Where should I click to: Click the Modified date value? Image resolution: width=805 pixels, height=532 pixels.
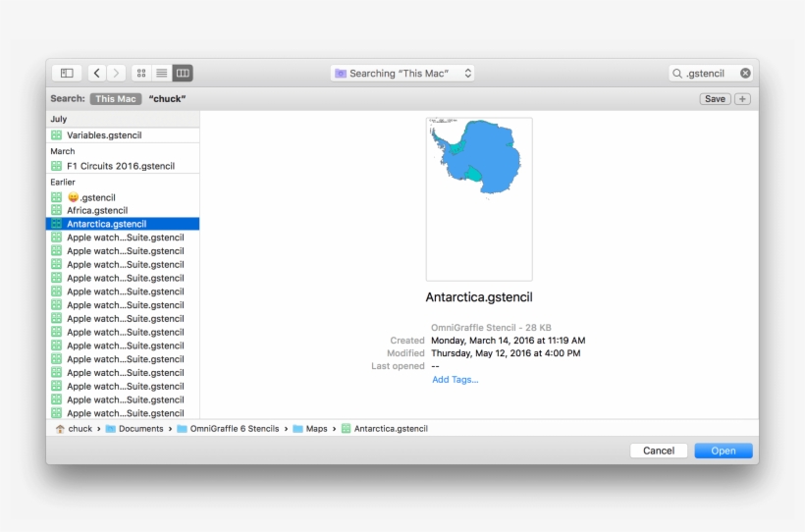[506, 353]
